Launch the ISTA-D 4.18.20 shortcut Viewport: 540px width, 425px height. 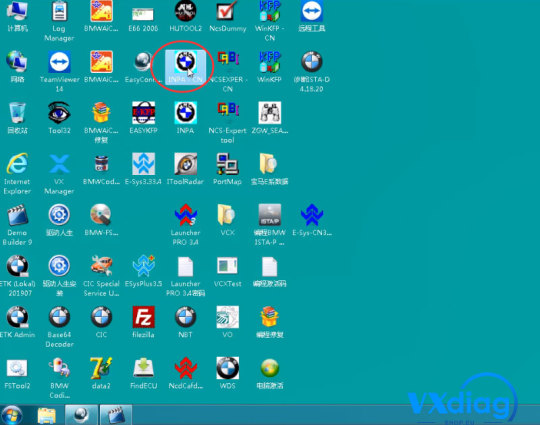[x=312, y=72]
